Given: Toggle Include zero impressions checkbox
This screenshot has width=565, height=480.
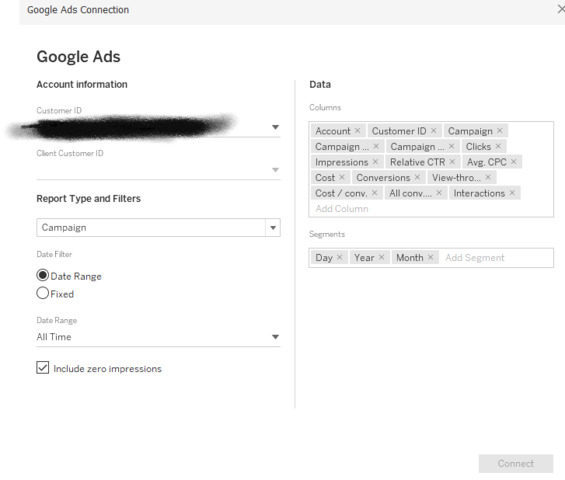Looking at the screenshot, I should 43,368.
